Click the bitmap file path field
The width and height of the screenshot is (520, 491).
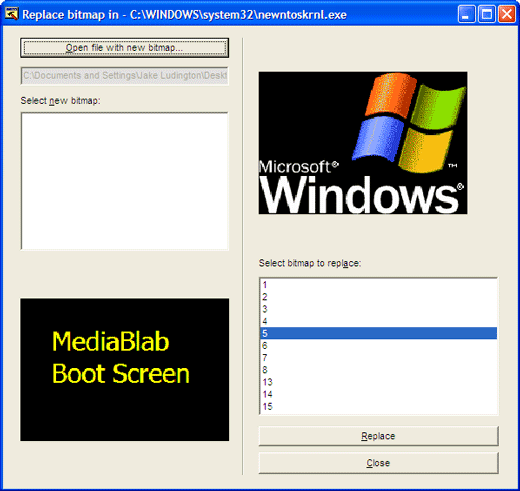pos(124,76)
